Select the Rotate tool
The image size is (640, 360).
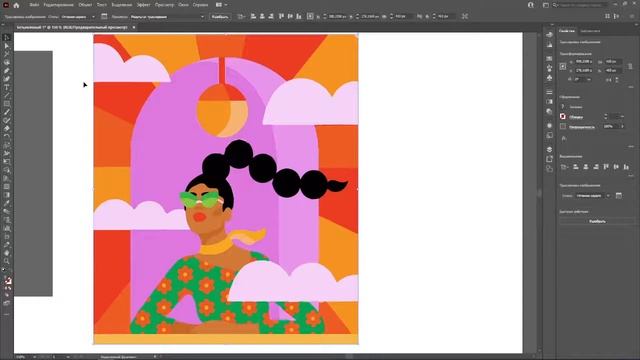7,137
